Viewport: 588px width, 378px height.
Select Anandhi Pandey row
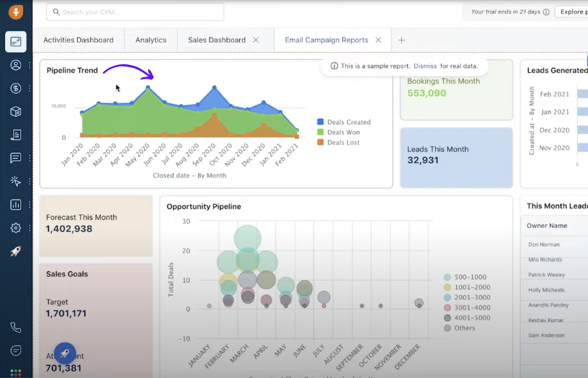[x=554, y=305]
